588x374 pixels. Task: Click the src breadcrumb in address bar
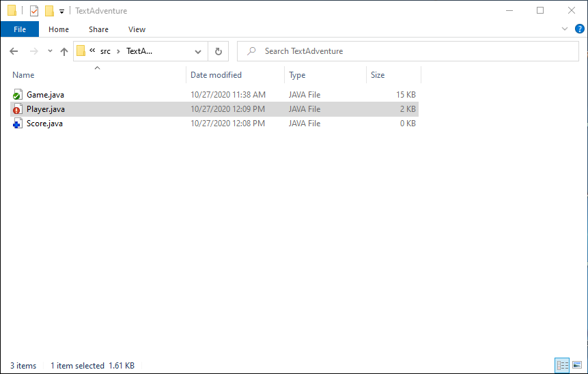(x=105, y=51)
